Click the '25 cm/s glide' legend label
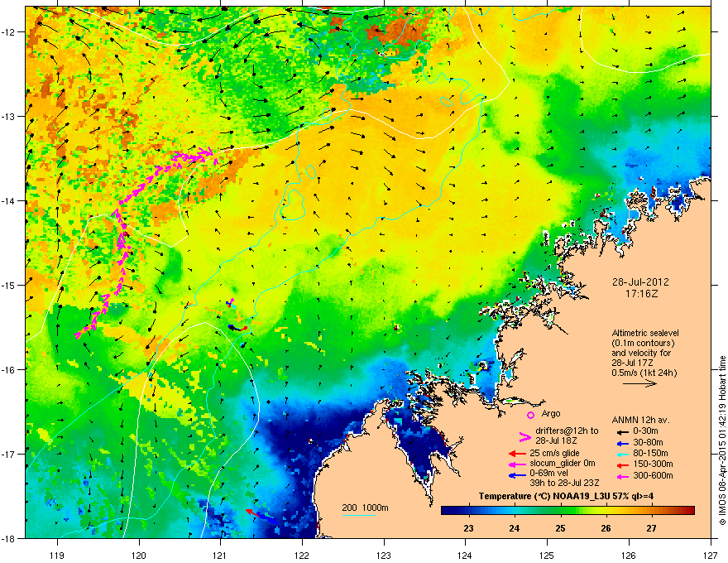The height and width of the screenshot is (563, 728). pos(554,453)
